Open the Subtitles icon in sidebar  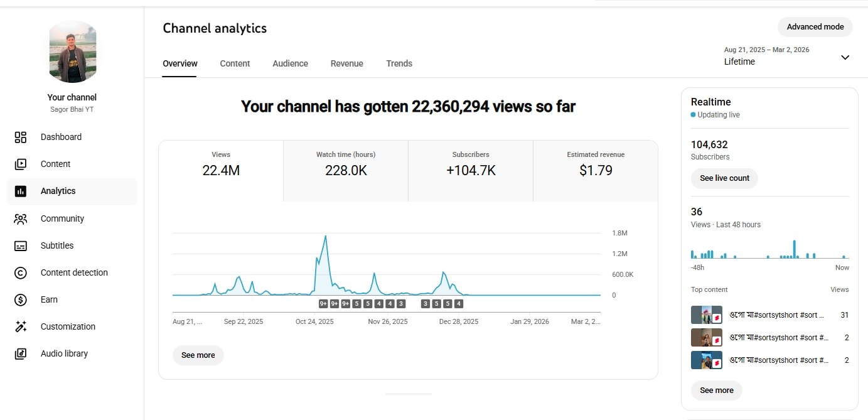(x=21, y=246)
